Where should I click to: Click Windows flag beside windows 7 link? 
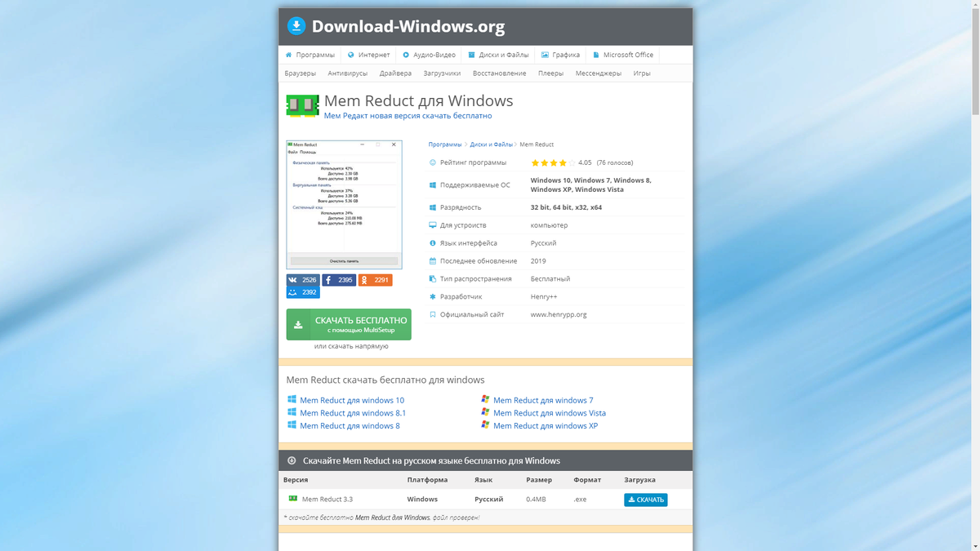[x=485, y=399]
